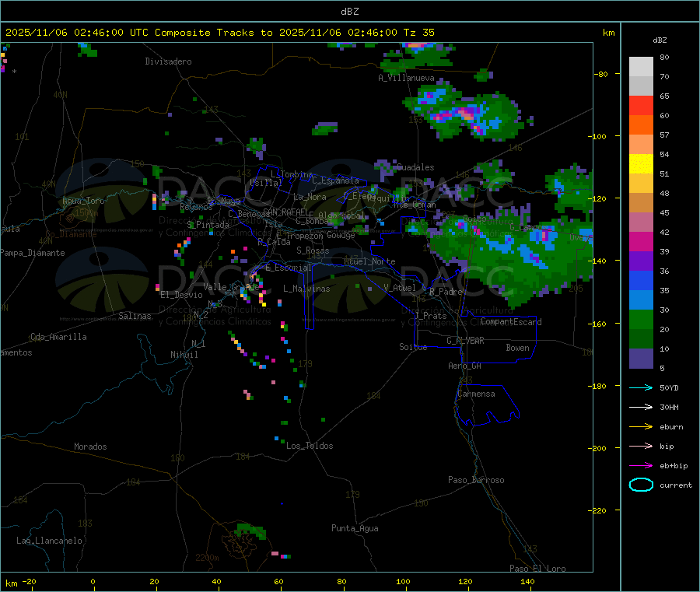Click the E_Escorial place label
The width and height of the screenshot is (700, 592).
[289, 268]
